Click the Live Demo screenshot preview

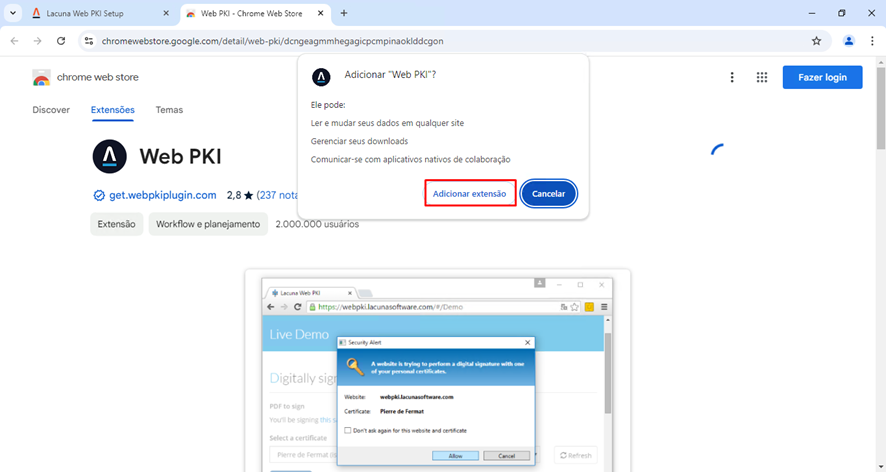coord(437,371)
